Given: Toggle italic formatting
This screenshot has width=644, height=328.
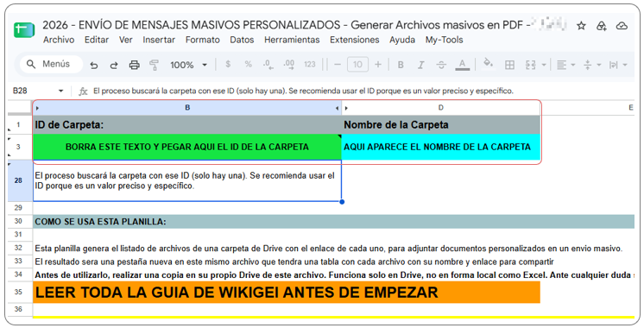Looking at the screenshot, I should click(x=421, y=65).
